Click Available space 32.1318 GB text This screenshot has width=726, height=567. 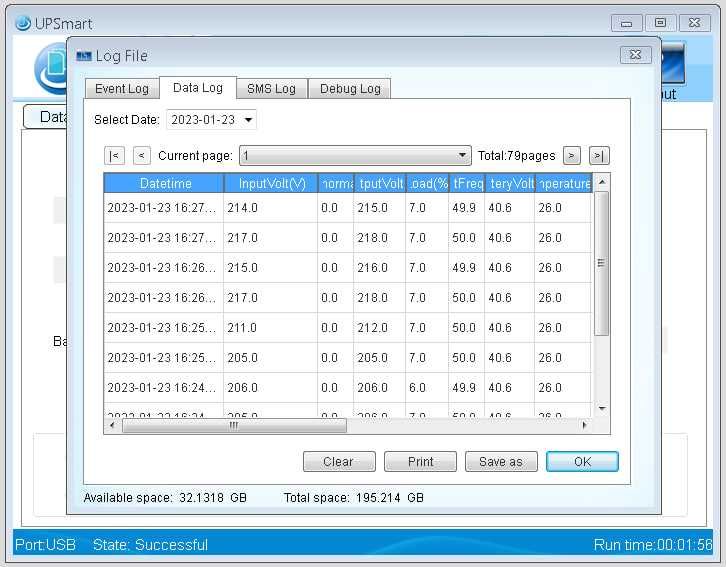pyautogui.click(x=165, y=498)
